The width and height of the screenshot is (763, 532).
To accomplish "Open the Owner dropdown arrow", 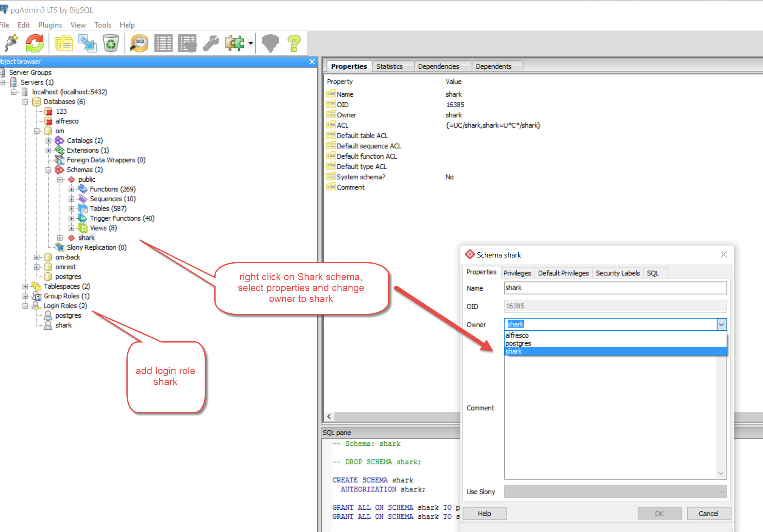I will [x=721, y=324].
